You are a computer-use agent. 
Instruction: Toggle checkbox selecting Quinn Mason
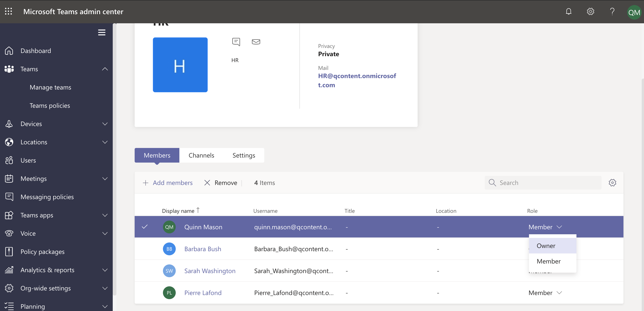click(x=145, y=227)
